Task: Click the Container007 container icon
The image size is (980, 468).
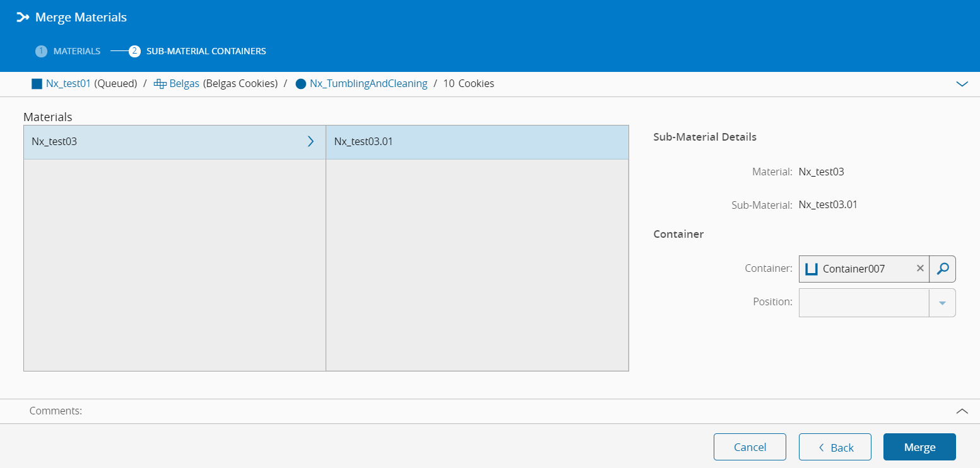Action: (x=812, y=269)
